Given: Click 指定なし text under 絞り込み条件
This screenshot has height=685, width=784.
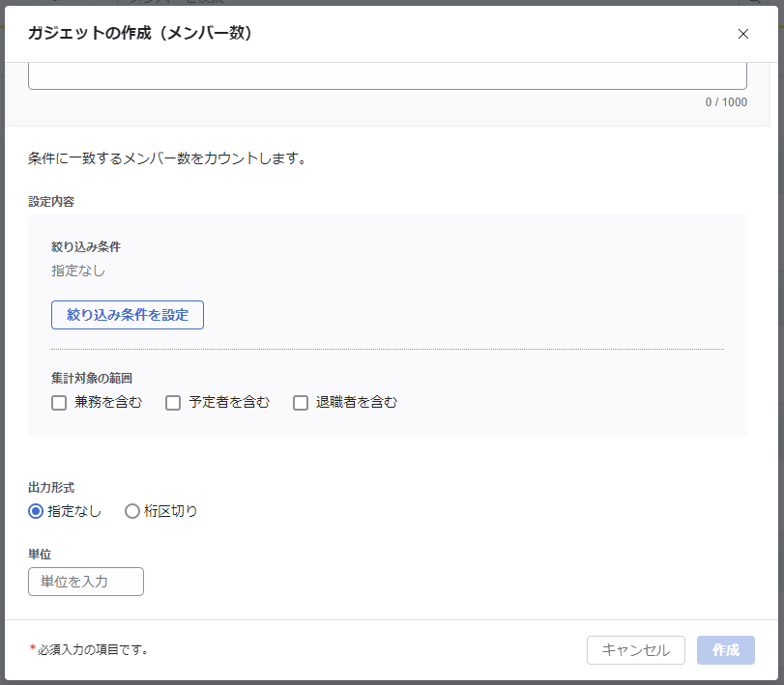Looking at the screenshot, I should (78, 271).
